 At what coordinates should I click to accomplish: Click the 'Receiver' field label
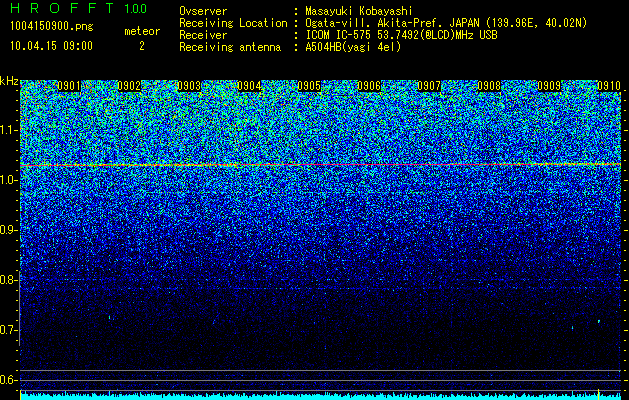203,35
